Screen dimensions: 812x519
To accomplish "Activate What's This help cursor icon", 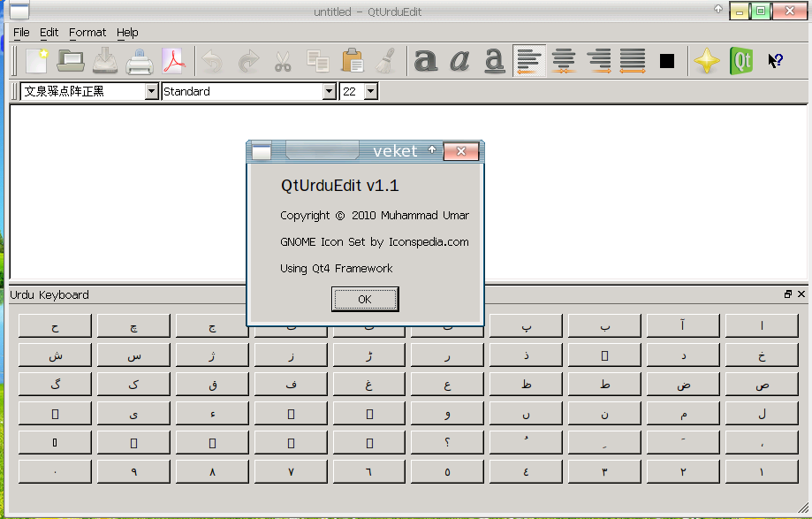I will pyautogui.click(x=775, y=61).
